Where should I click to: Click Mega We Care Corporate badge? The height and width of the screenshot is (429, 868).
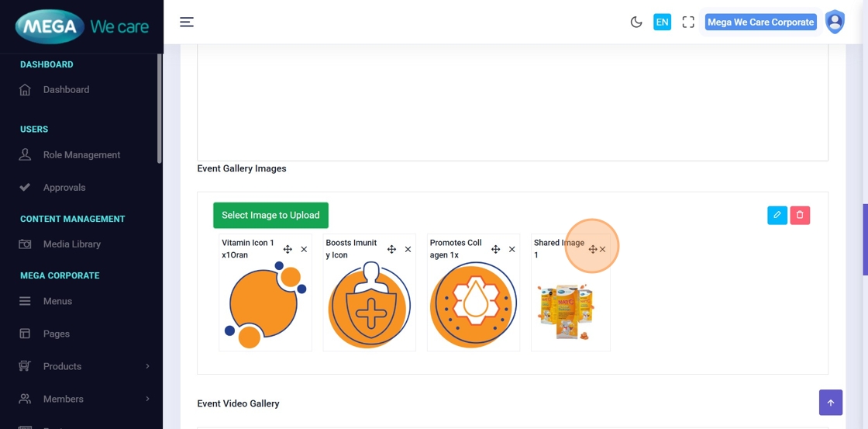pyautogui.click(x=760, y=22)
